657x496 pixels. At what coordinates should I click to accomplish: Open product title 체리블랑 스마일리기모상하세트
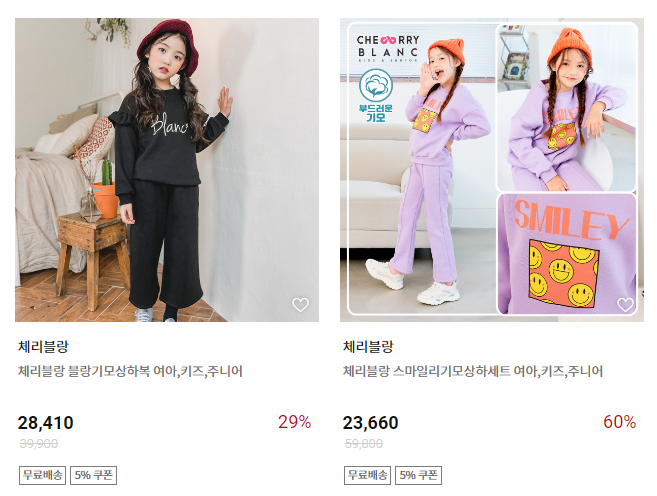(x=473, y=371)
